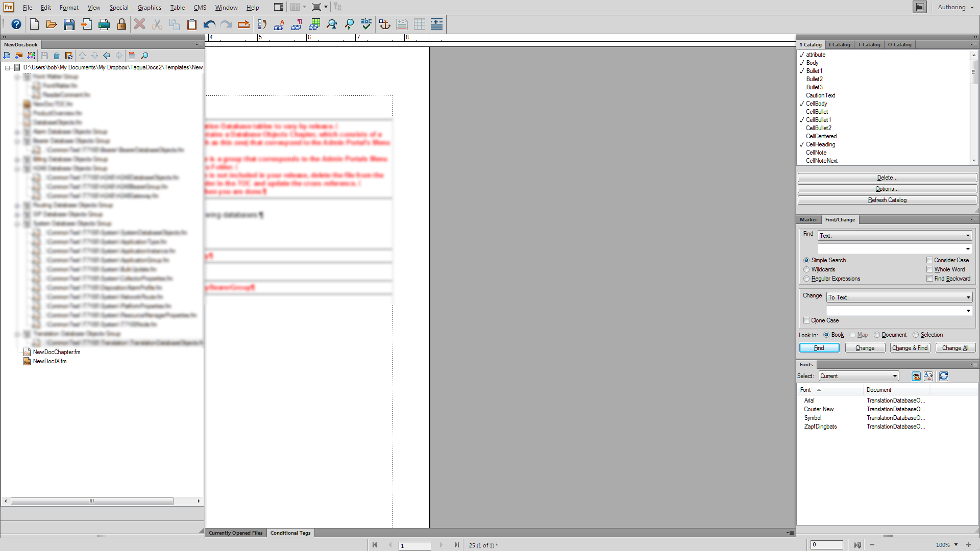This screenshot has width=980, height=551.
Task: Open the Text dropdown in the Find panel
Action: (x=968, y=235)
